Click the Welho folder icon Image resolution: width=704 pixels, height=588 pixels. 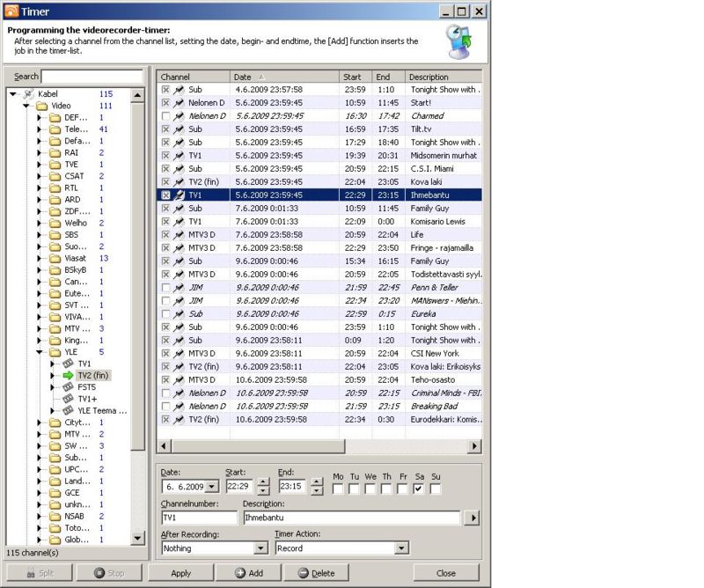(x=55, y=224)
